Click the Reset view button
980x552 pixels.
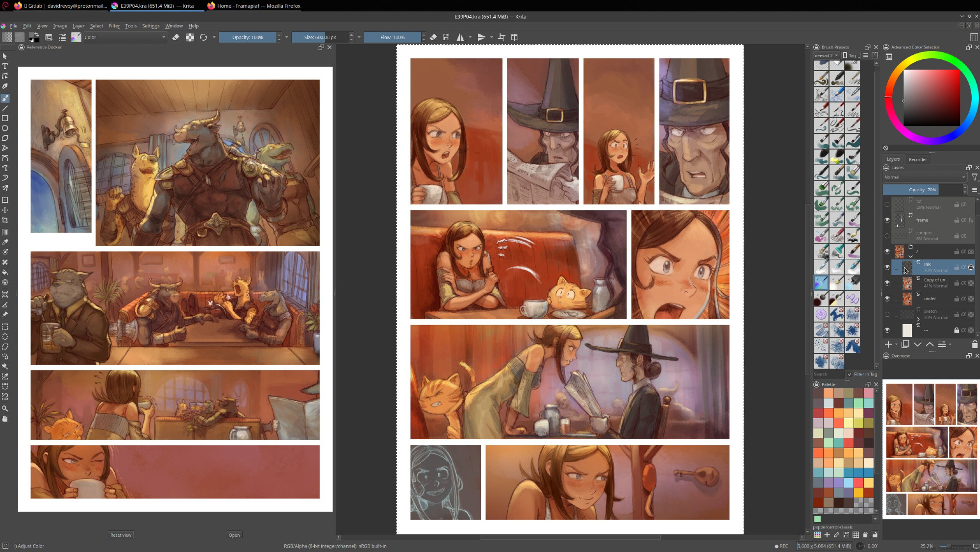121,535
